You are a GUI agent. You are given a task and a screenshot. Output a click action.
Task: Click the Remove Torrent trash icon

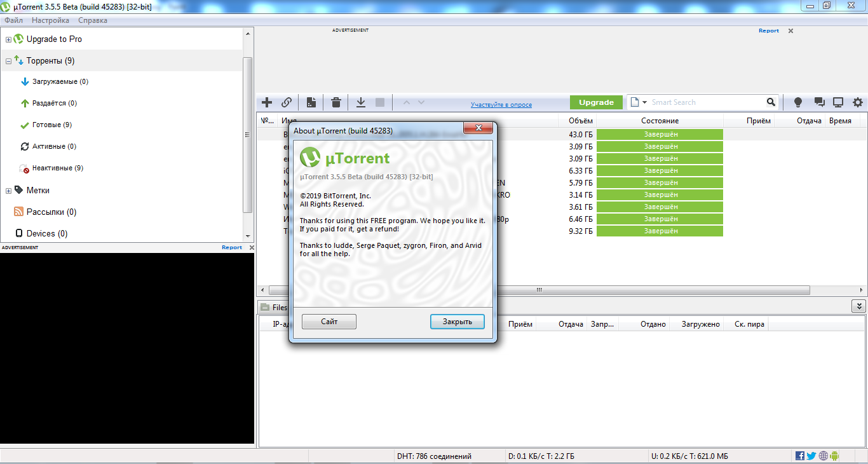point(336,102)
